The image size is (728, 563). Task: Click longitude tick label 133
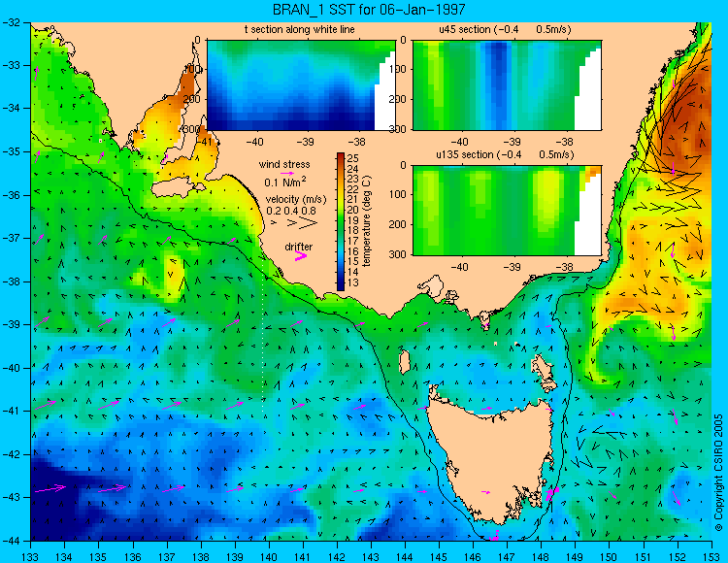point(31,556)
